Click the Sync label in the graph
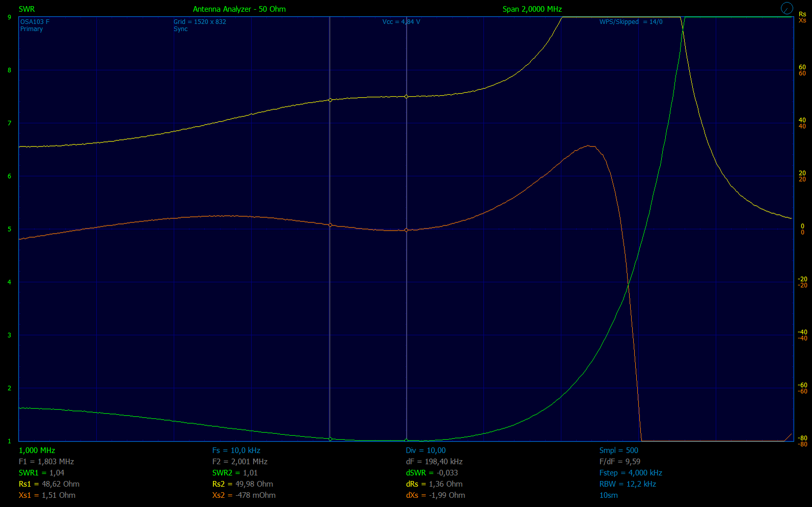 (x=180, y=29)
